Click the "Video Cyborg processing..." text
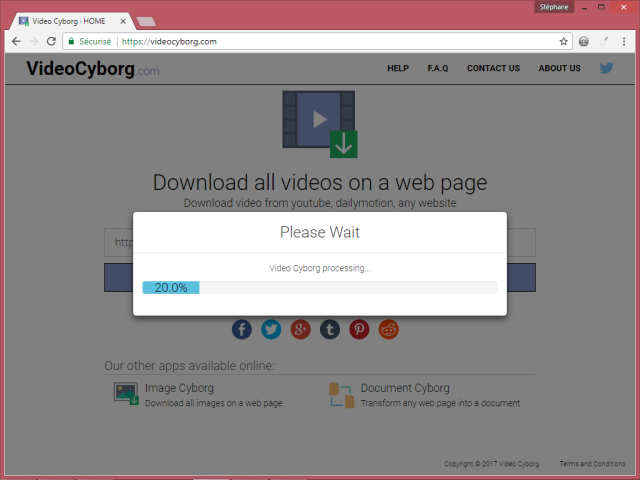The height and width of the screenshot is (480, 640). tap(320, 268)
